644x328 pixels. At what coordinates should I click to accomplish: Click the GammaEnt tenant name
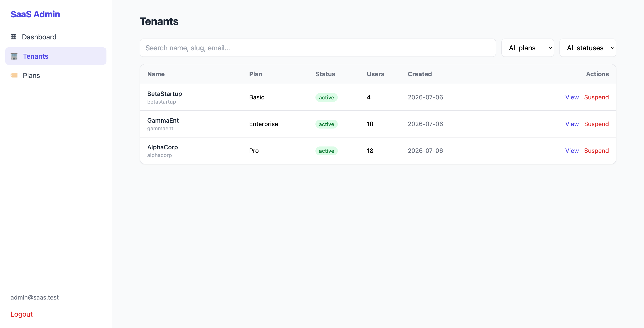click(x=163, y=120)
